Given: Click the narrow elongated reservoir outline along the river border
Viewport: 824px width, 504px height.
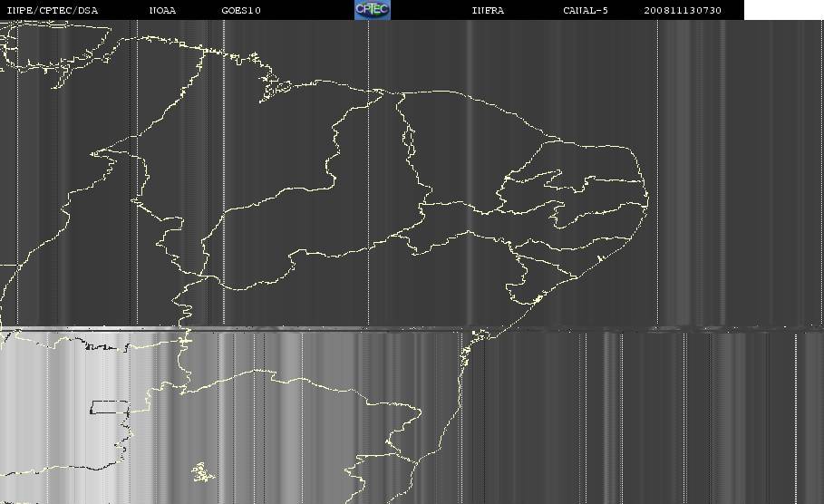Looking at the screenshot, I should tap(408, 138).
